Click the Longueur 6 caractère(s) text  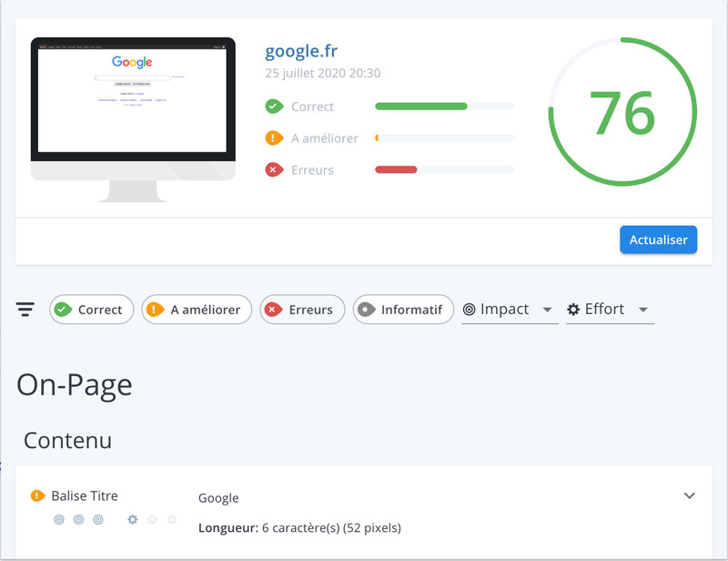pos(299,528)
